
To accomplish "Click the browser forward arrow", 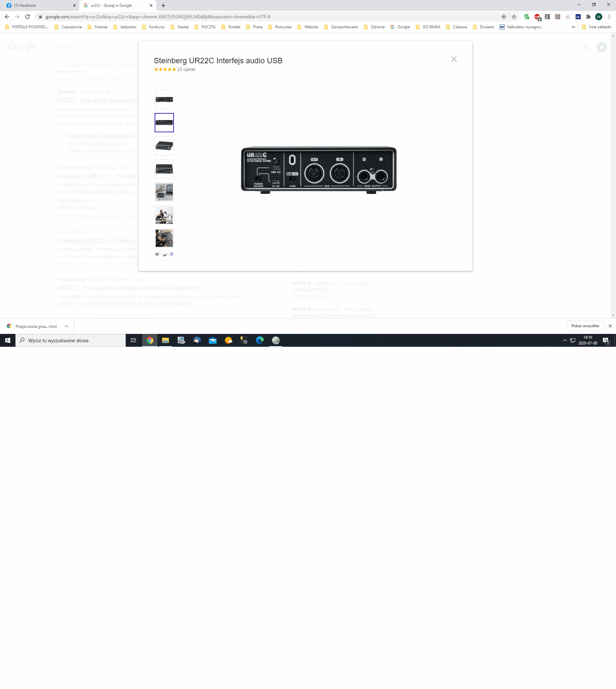I will click(17, 17).
